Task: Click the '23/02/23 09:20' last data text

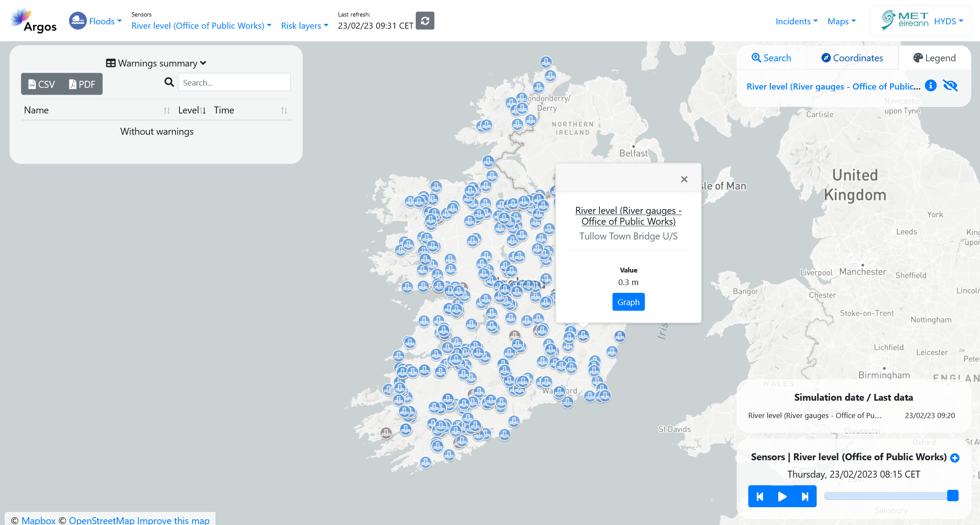Action: (x=930, y=415)
